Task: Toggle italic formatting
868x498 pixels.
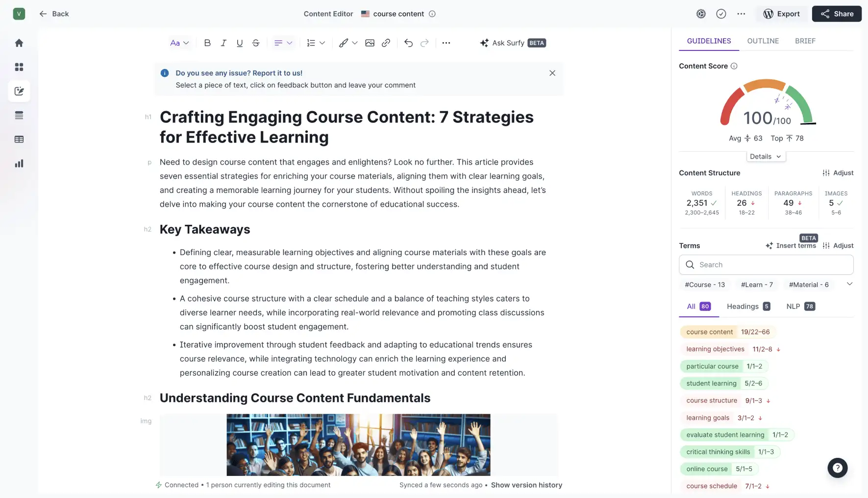Action: [223, 43]
